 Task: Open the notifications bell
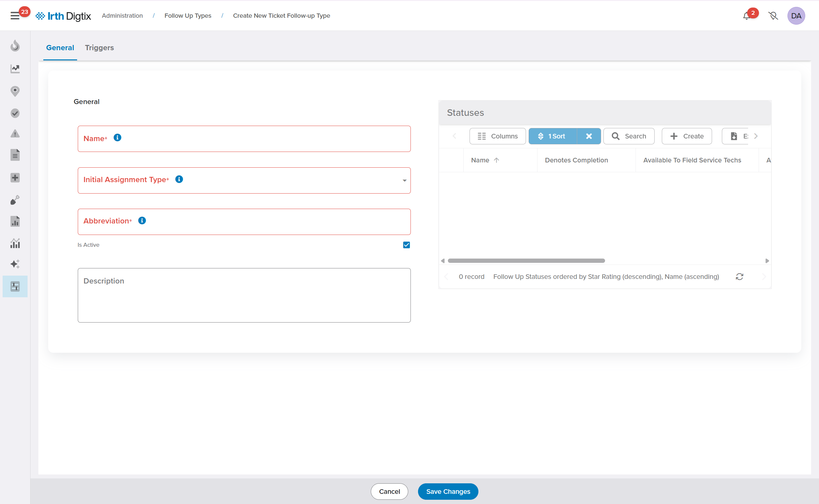tap(746, 16)
